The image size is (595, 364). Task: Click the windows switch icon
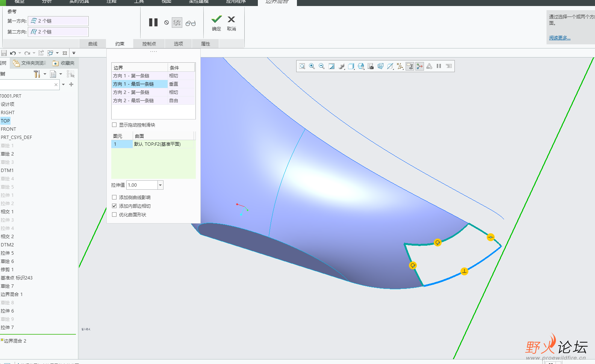coord(50,53)
